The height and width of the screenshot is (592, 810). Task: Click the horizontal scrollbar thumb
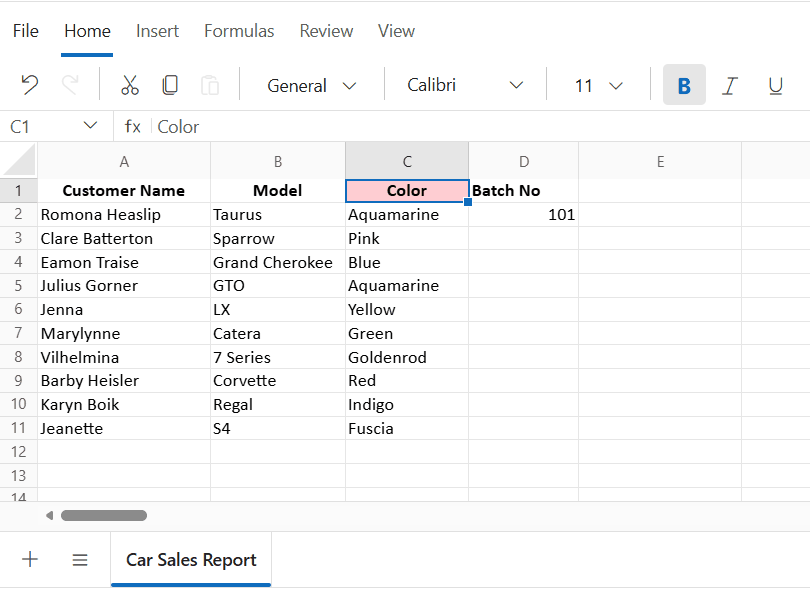(x=105, y=514)
